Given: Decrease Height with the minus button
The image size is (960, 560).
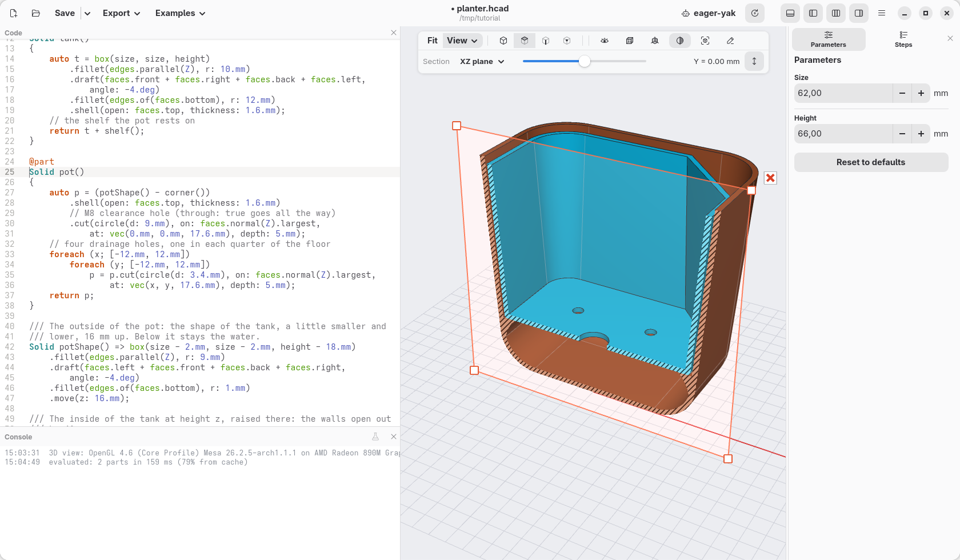Looking at the screenshot, I should point(902,134).
